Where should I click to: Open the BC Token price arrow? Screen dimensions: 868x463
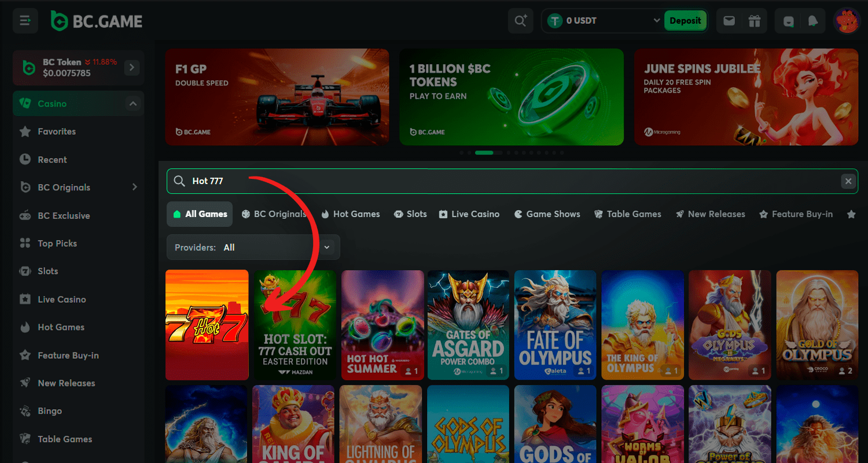(132, 68)
